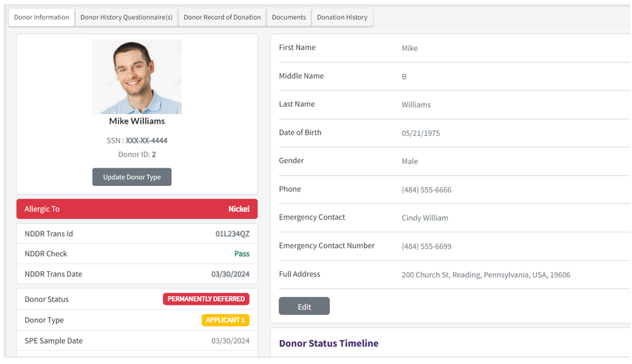This screenshot has width=632, height=364.
Task: Click the Mike Williams name under the photo
Action: pyautogui.click(x=137, y=121)
